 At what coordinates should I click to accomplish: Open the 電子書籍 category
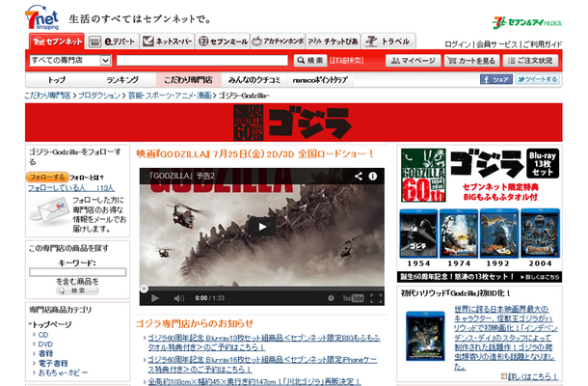point(53,363)
